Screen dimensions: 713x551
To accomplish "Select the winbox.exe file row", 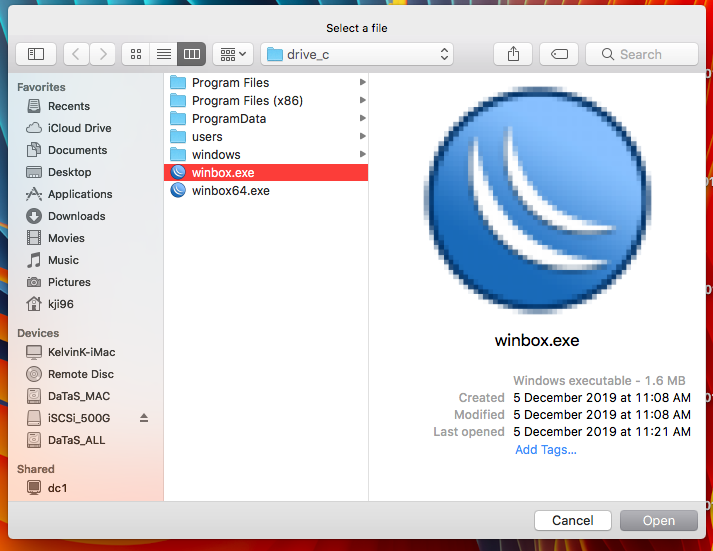I will [266, 172].
